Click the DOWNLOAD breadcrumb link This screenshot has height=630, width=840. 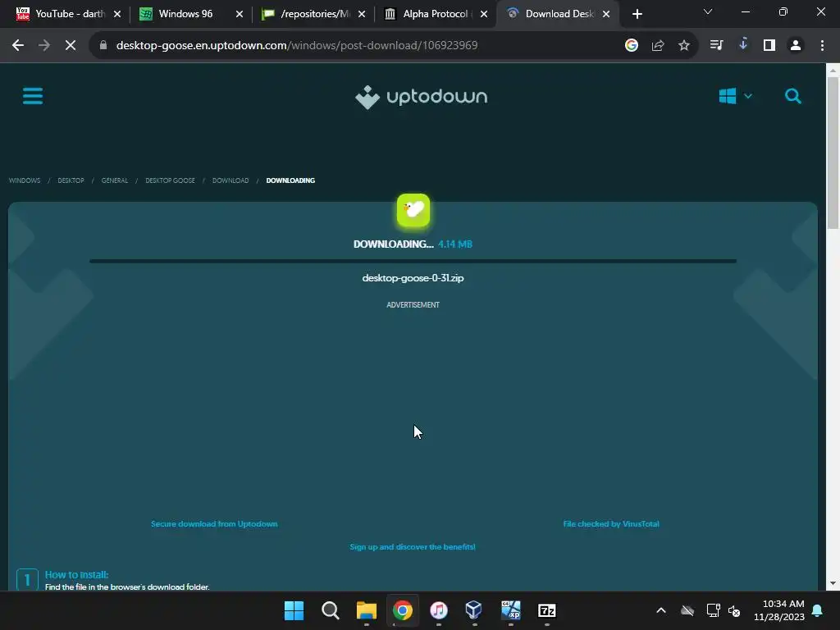231,180
